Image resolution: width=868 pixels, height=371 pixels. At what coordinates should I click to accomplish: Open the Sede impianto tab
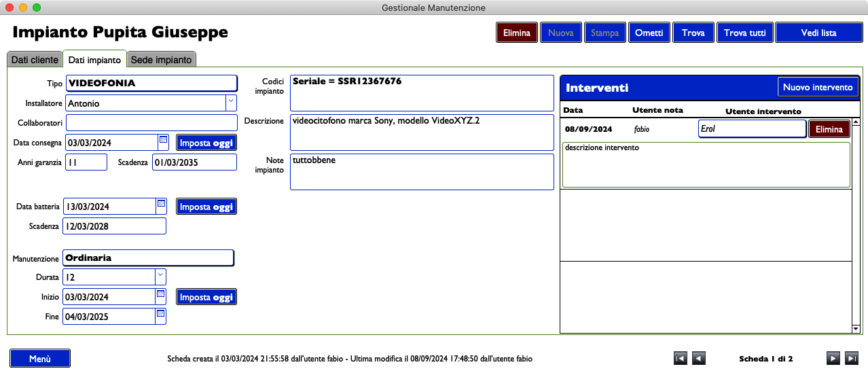[x=161, y=60]
